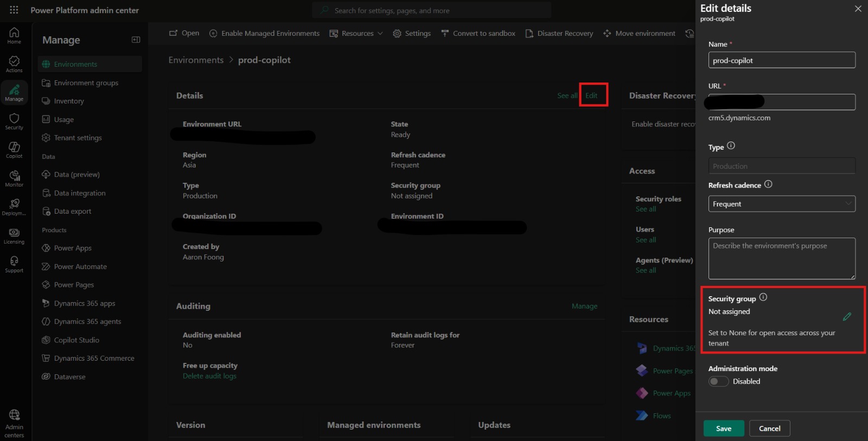
Task: Select Manage in the left rail
Action: pyautogui.click(x=14, y=93)
